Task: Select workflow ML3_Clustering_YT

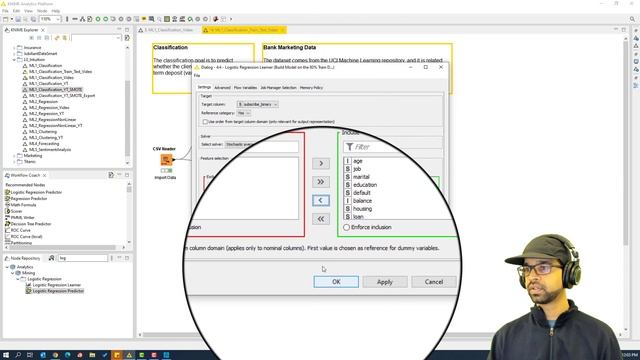Action: (x=46, y=138)
